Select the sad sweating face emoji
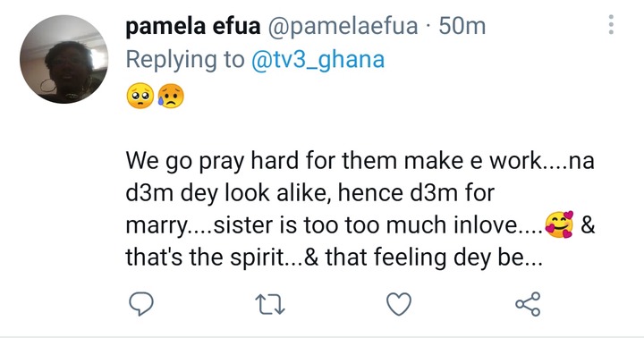644x338 pixels. pos(171,96)
